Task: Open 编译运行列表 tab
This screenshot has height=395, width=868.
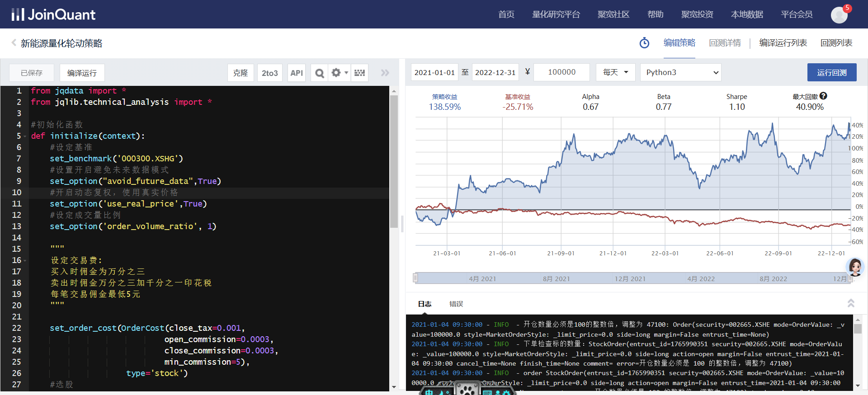Action: coord(783,43)
